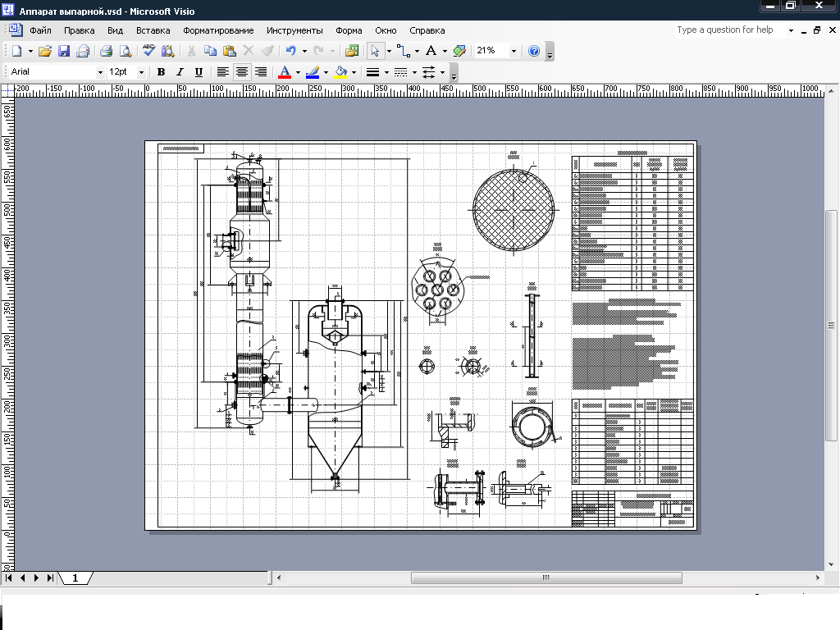Open the Файл menu
840x630 pixels.
point(41,30)
